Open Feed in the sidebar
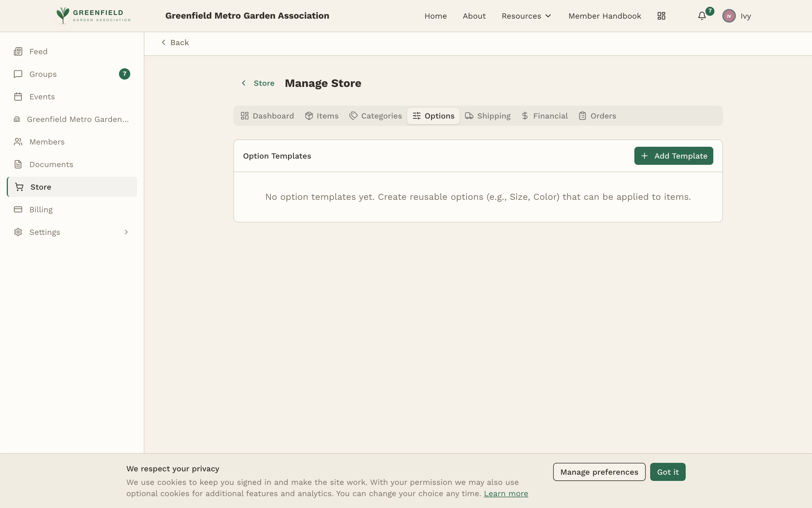This screenshot has height=508, width=812. click(72, 51)
